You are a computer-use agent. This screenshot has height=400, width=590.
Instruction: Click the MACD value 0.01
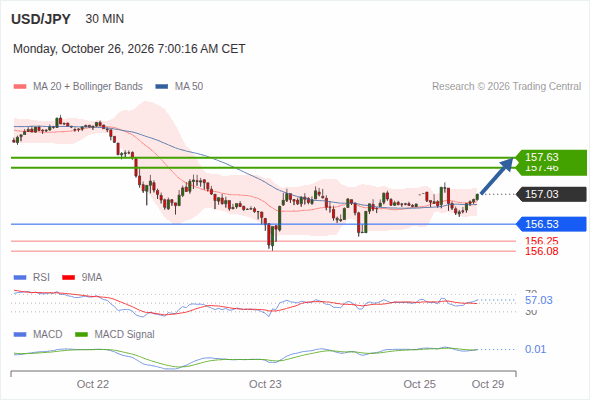[x=535, y=349]
